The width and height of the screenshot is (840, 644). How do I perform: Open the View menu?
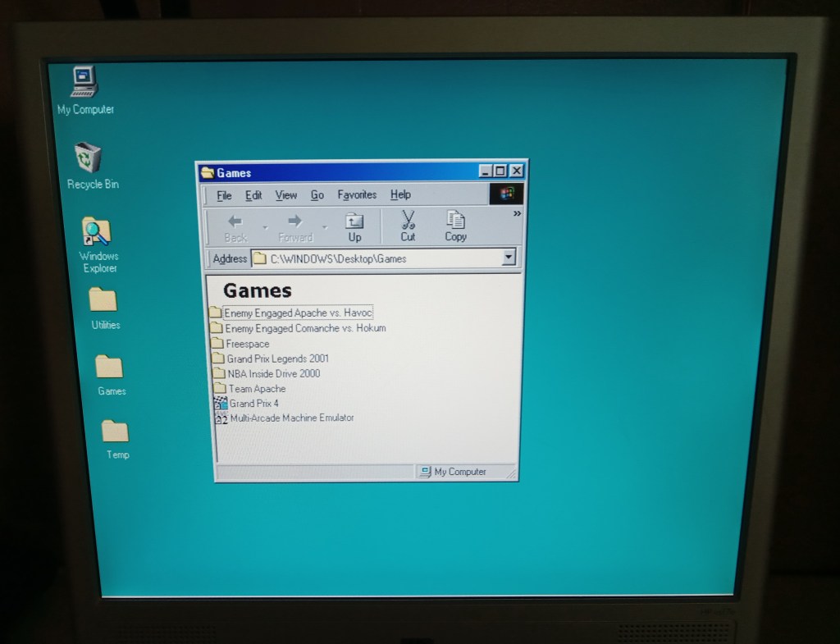click(285, 195)
